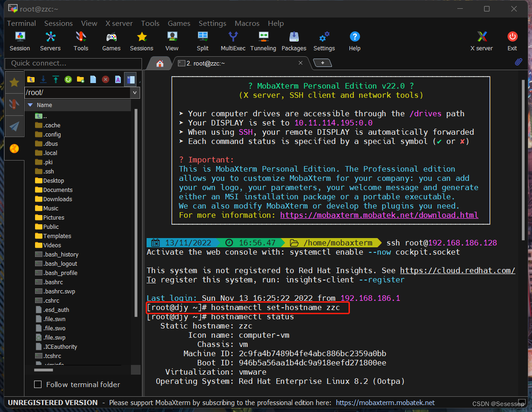Download selected files via SFTP toolbar

(x=43, y=79)
